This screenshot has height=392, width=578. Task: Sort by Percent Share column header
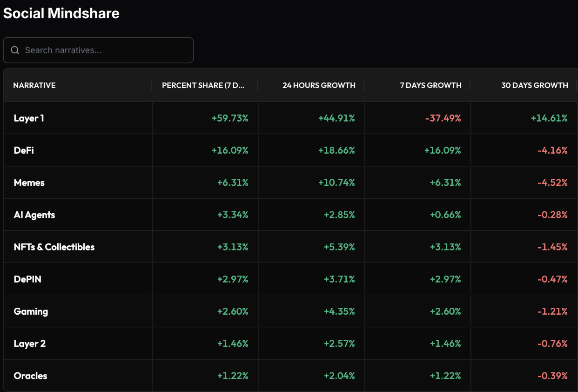pyautogui.click(x=203, y=86)
